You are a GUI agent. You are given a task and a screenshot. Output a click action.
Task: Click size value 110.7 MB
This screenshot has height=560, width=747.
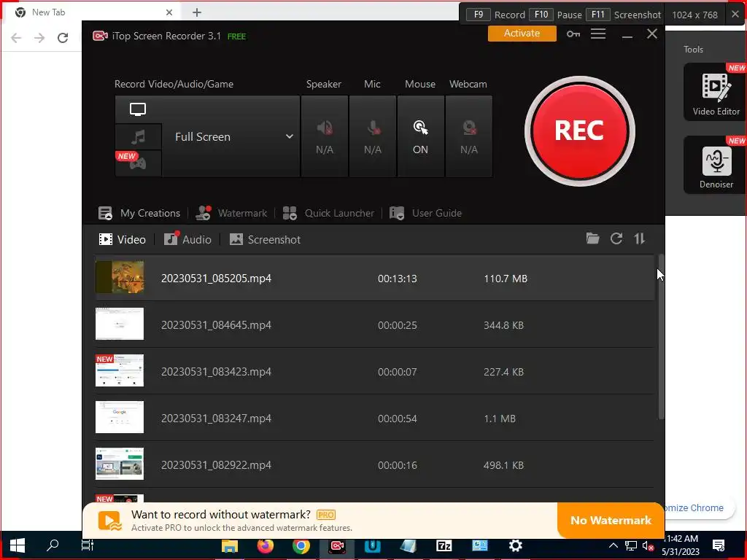(x=506, y=279)
